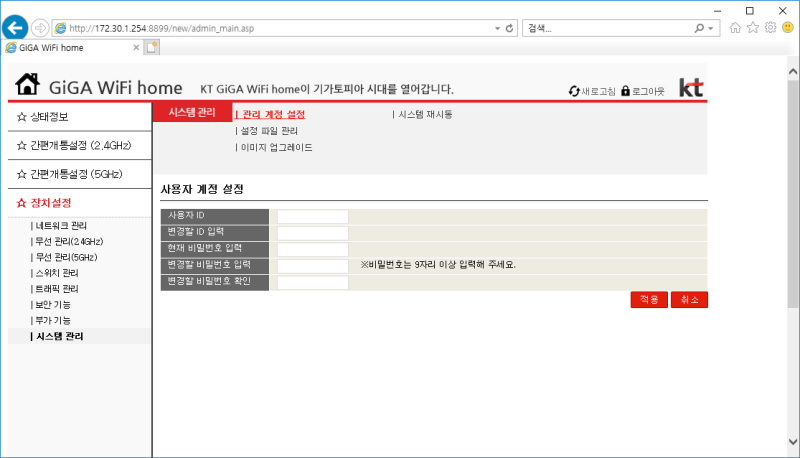The height and width of the screenshot is (458, 800).
Task: Select the GiGA WiFi home tab
Action: point(72,47)
